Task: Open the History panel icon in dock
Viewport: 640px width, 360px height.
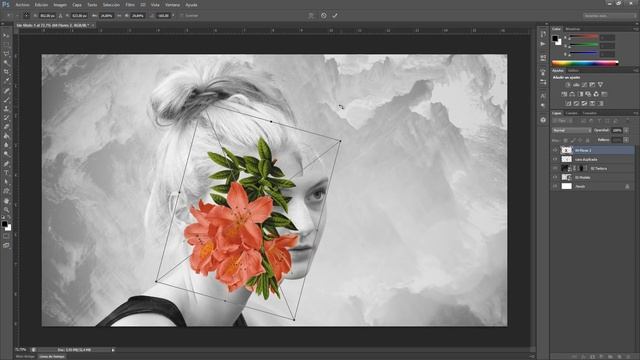Action: click(543, 34)
